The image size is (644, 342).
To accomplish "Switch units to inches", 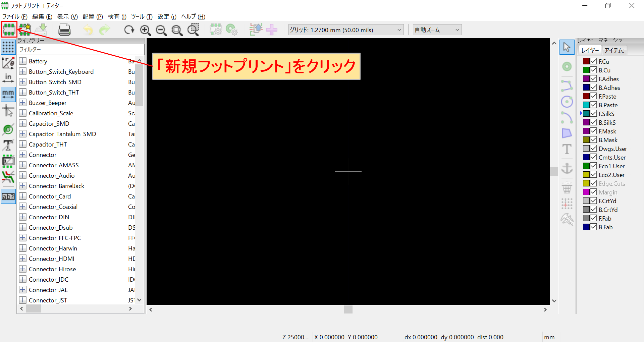I will pyautogui.click(x=8, y=78).
